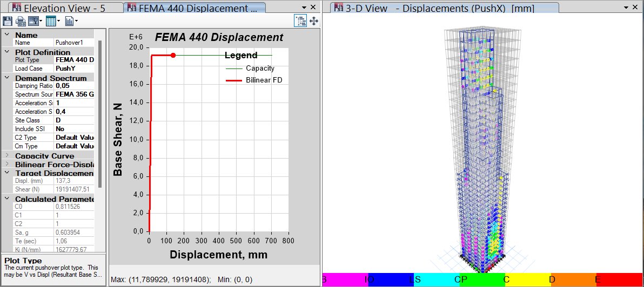This screenshot has width=644, height=287.
Task: Click the green CP hinge color swatch
Action: [482, 279]
